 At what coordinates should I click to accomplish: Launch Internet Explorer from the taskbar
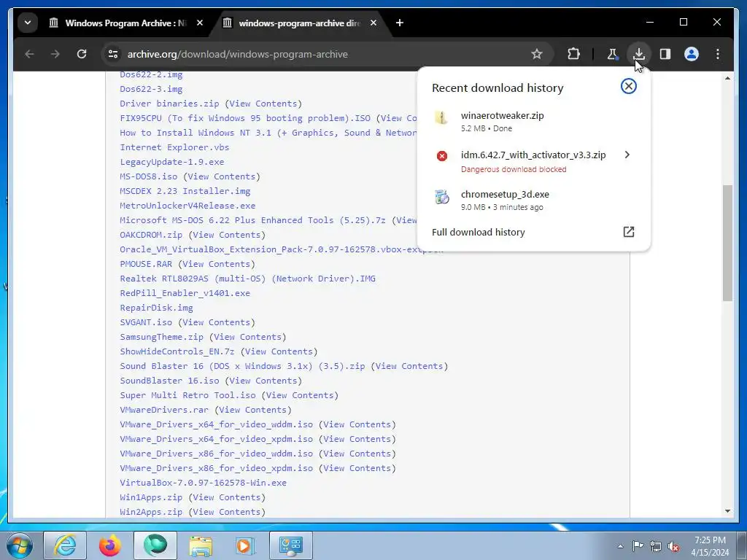point(65,545)
